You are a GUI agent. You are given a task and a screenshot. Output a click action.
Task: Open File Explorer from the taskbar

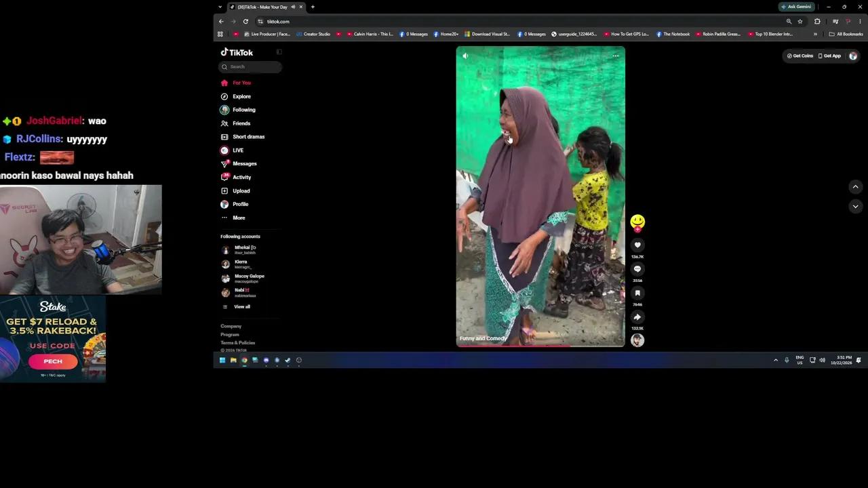pyautogui.click(x=233, y=361)
